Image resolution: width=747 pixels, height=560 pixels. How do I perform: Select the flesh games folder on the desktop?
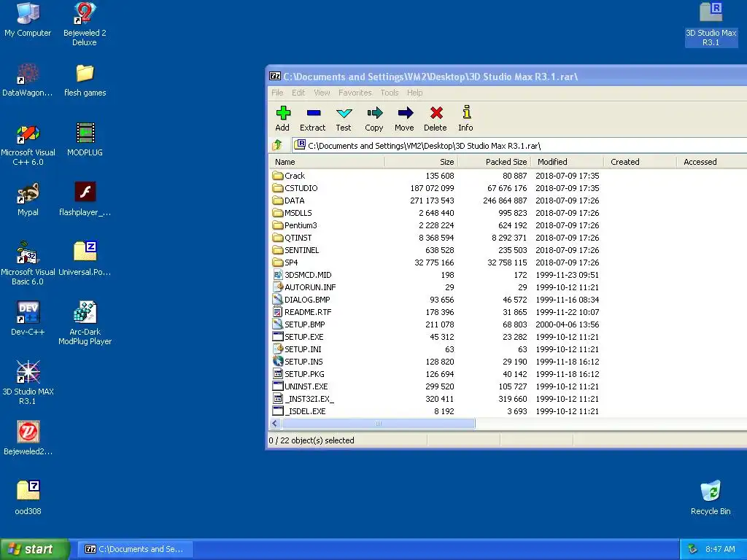[x=85, y=80]
